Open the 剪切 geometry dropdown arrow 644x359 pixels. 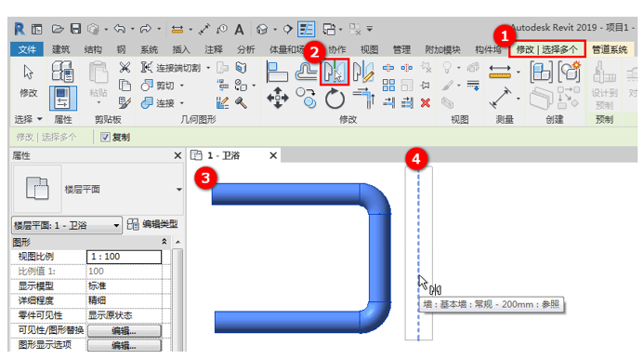[x=181, y=86]
